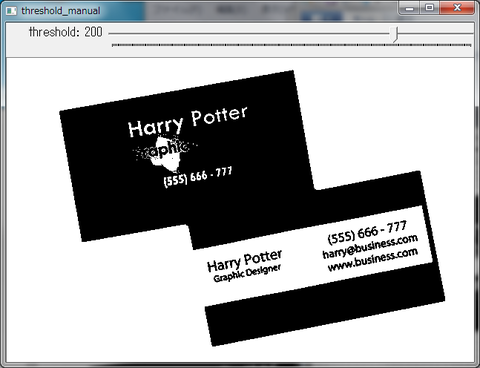Viewport: 480px width, 368px height.
Task: Click the threshold_manual title text
Action: click(61, 11)
